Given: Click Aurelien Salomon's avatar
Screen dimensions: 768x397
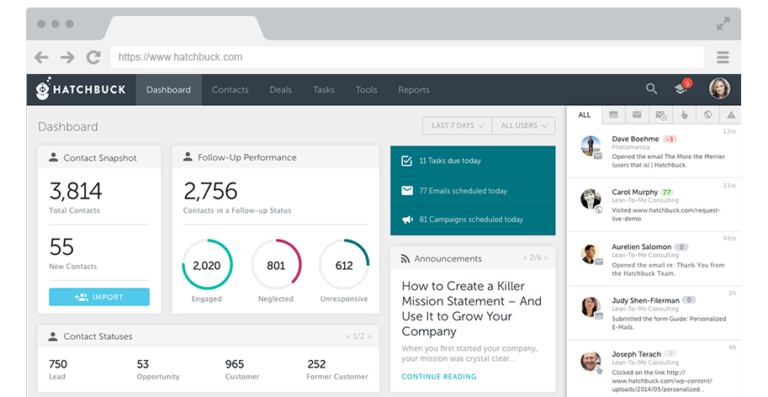Looking at the screenshot, I should coord(591,254).
